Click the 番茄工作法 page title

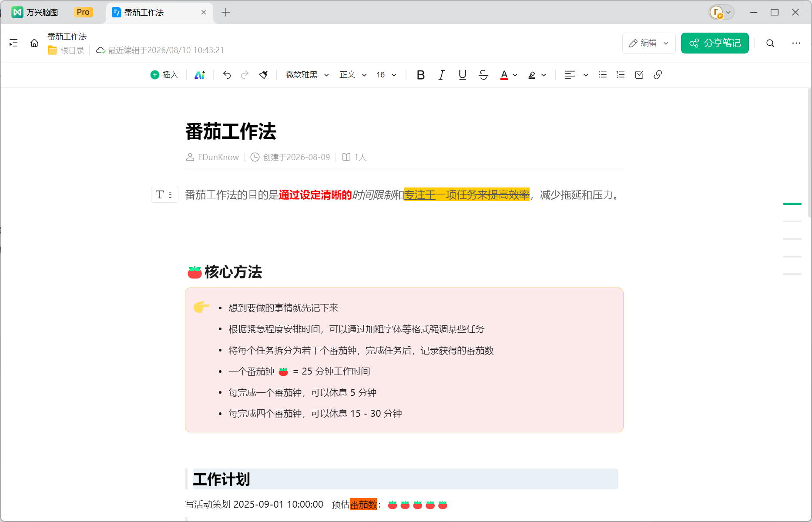click(x=231, y=131)
